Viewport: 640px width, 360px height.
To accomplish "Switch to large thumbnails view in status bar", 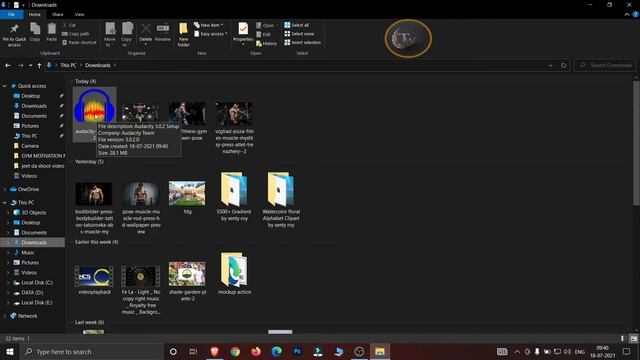I will 633,338.
